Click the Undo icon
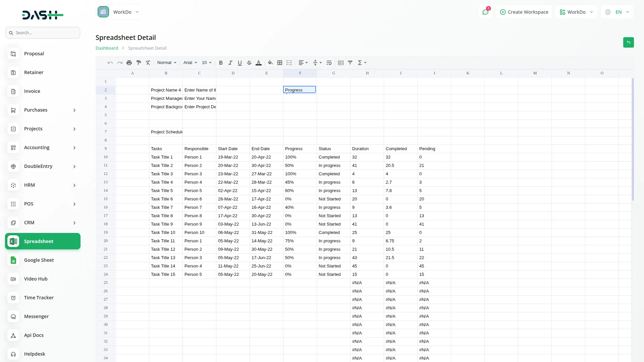Screen dimensions: 644x362 click(110, 63)
